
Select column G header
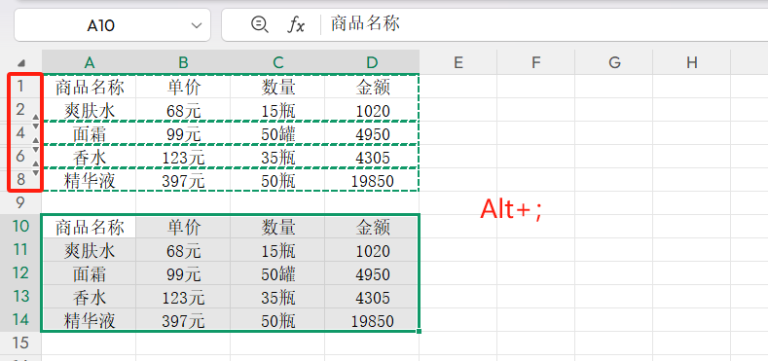click(x=614, y=62)
